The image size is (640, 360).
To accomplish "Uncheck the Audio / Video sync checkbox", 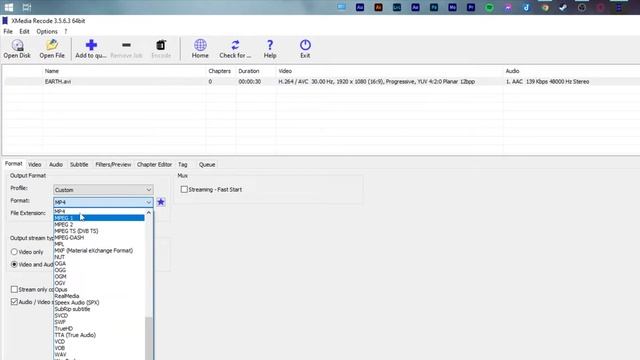I will pos(14,302).
